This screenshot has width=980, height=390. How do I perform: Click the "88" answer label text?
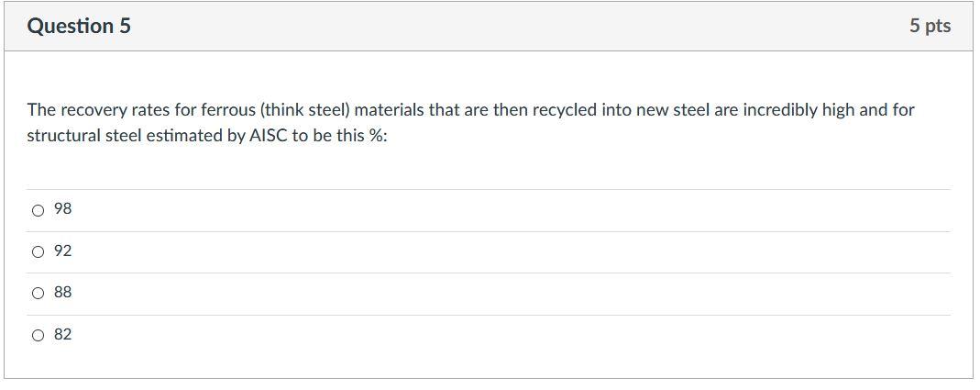coord(63,293)
